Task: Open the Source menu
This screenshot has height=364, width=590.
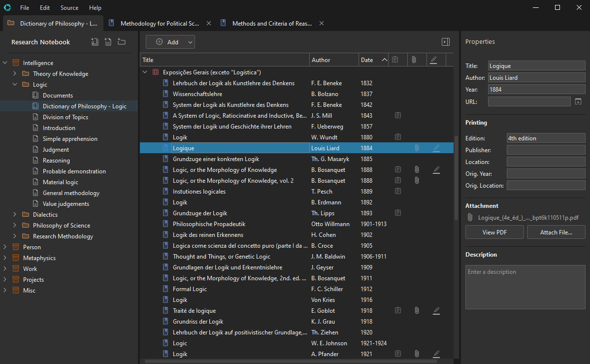Action: click(69, 7)
